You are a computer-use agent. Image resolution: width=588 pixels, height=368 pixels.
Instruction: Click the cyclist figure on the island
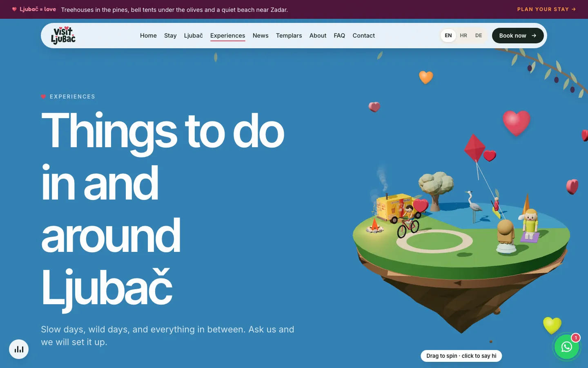(x=408, y=221)
